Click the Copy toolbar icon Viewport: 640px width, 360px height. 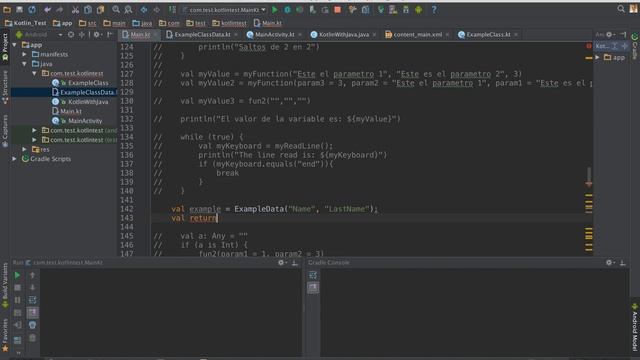(88, 9)
